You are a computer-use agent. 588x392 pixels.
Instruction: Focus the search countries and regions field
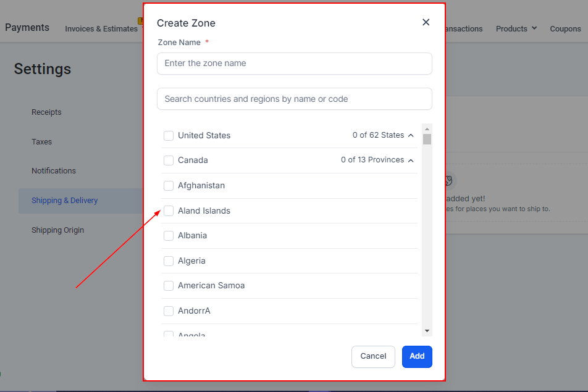click(294, 99)
